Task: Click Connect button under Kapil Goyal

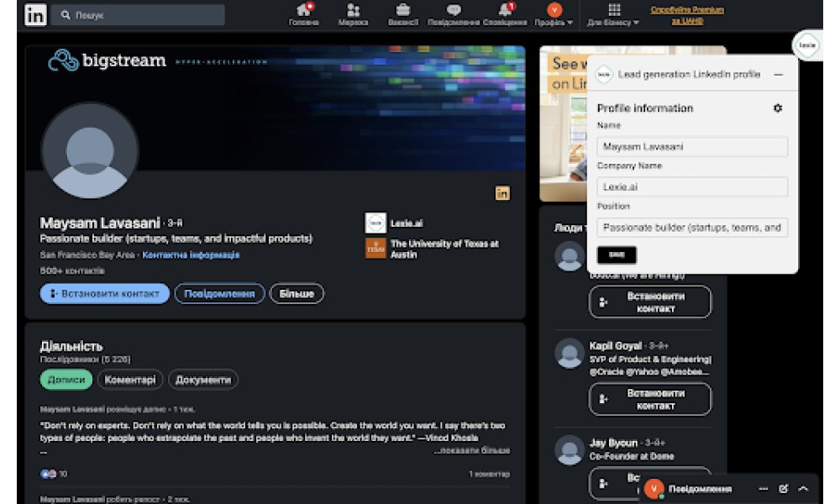Action: [650, 399]
